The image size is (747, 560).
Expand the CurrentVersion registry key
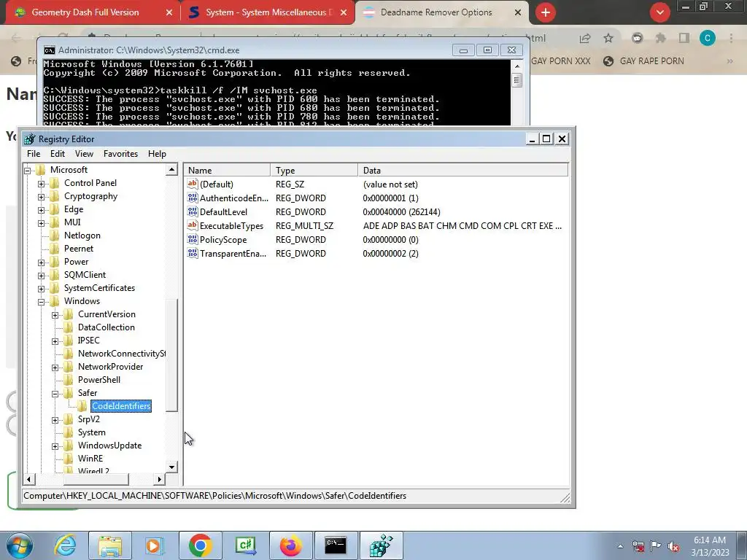point(55,315)
